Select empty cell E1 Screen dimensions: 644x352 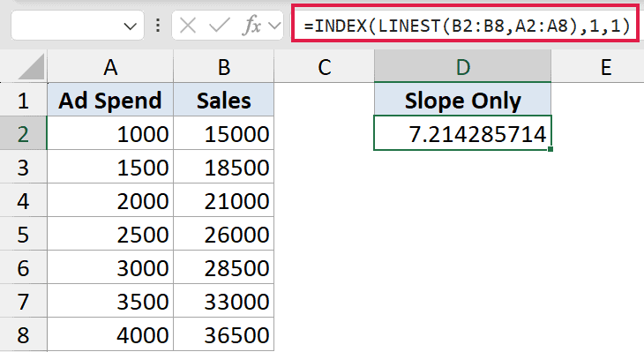coord(597,100)
